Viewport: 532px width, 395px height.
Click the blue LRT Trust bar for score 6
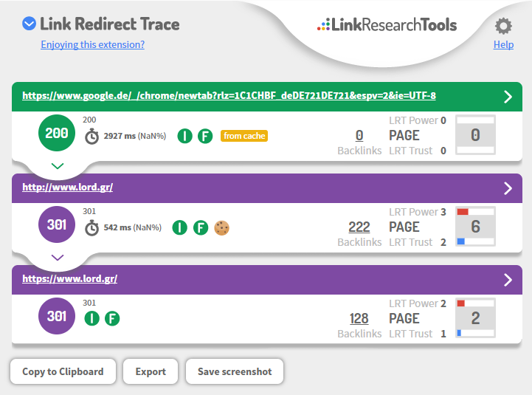[460, 241]
